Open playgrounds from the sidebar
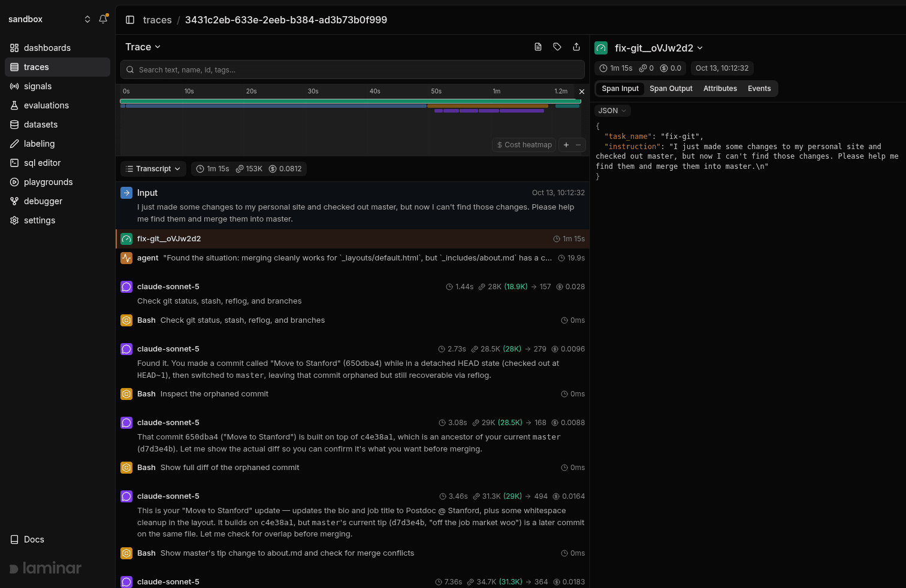This screenshot has width=906, height=588. (58, 182)
